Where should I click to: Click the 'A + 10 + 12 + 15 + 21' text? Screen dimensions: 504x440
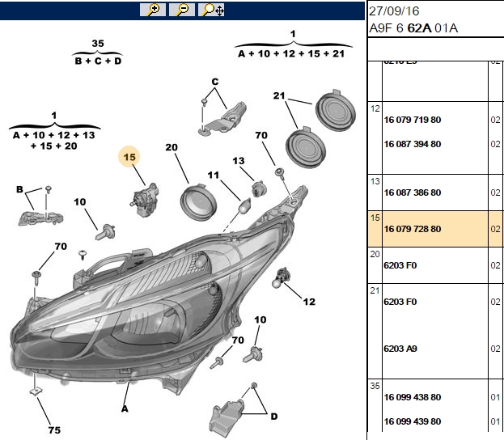[291, 53]
